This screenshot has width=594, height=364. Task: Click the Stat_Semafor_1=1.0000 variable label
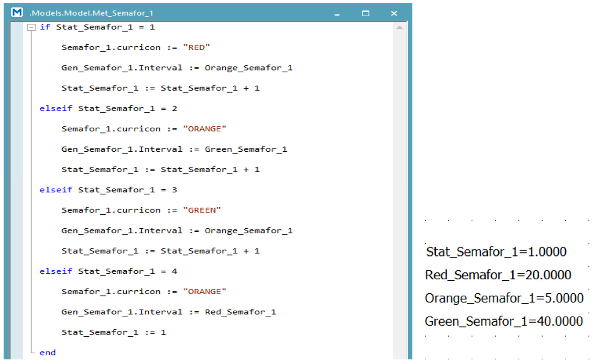pos(496,252)
